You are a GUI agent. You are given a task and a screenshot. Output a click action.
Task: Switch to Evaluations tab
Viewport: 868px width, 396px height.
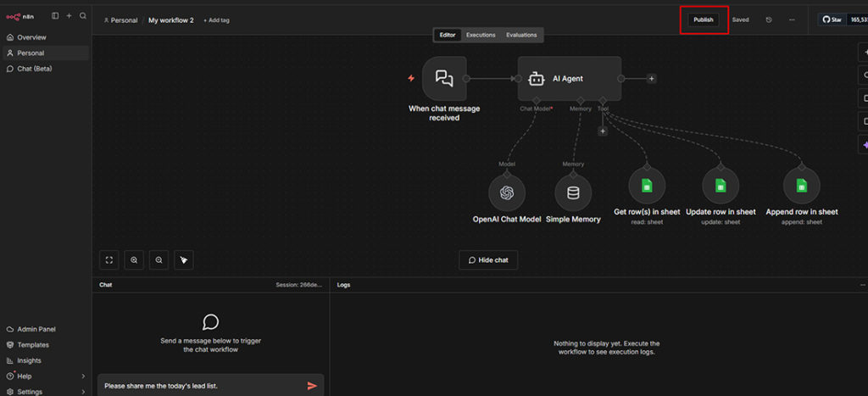[521, 35]
